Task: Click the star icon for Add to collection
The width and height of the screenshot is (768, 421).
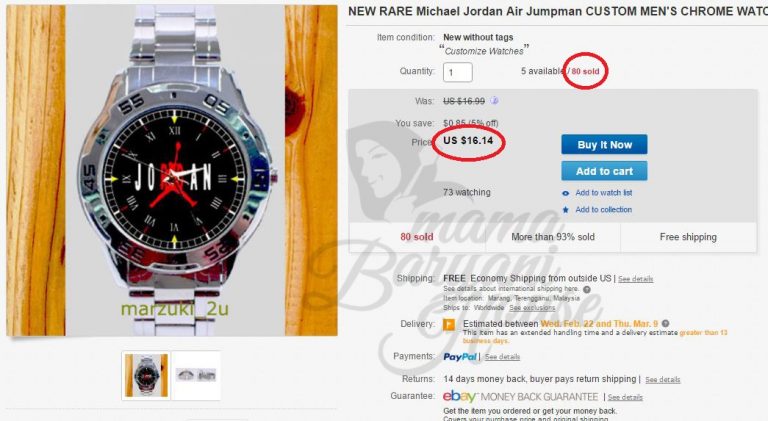Action: point(566,210)
